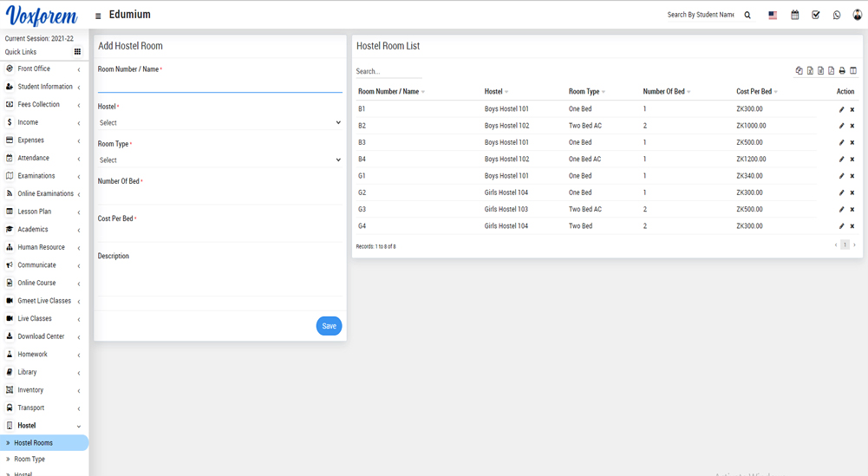
Task: Open WhatsApp icon in header
Action: pos(837,15)
